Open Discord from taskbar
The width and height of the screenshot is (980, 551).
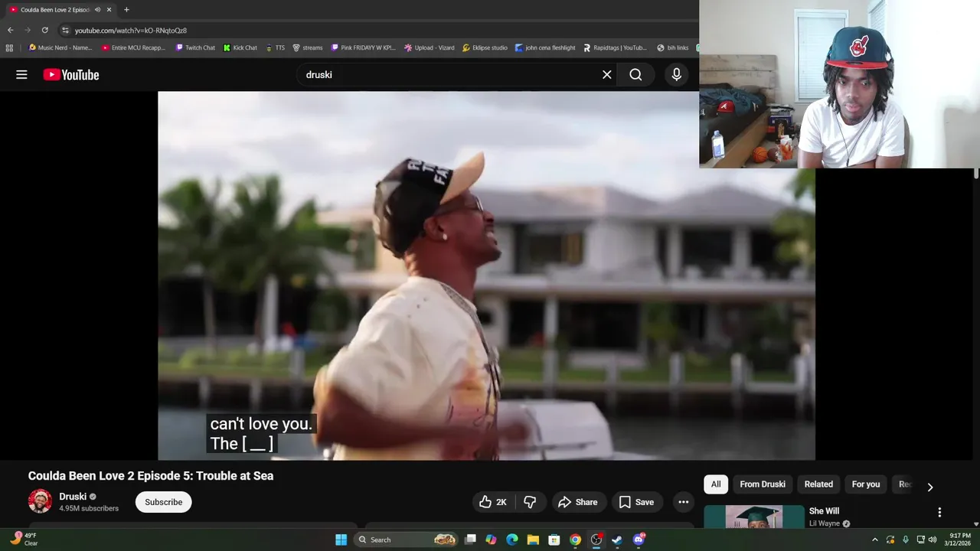pyautogui.click(x=639, y=540)
